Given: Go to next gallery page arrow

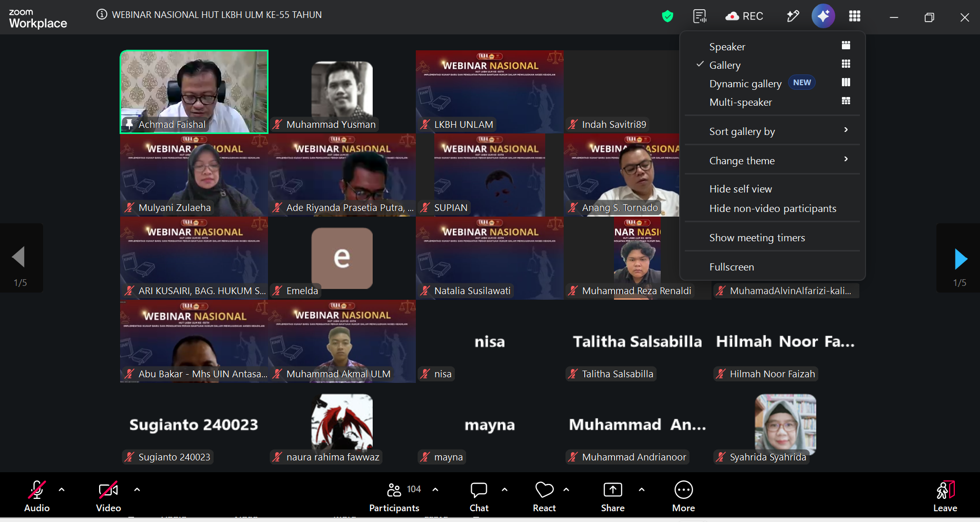Looking at the screenshot, I should 960,259.
